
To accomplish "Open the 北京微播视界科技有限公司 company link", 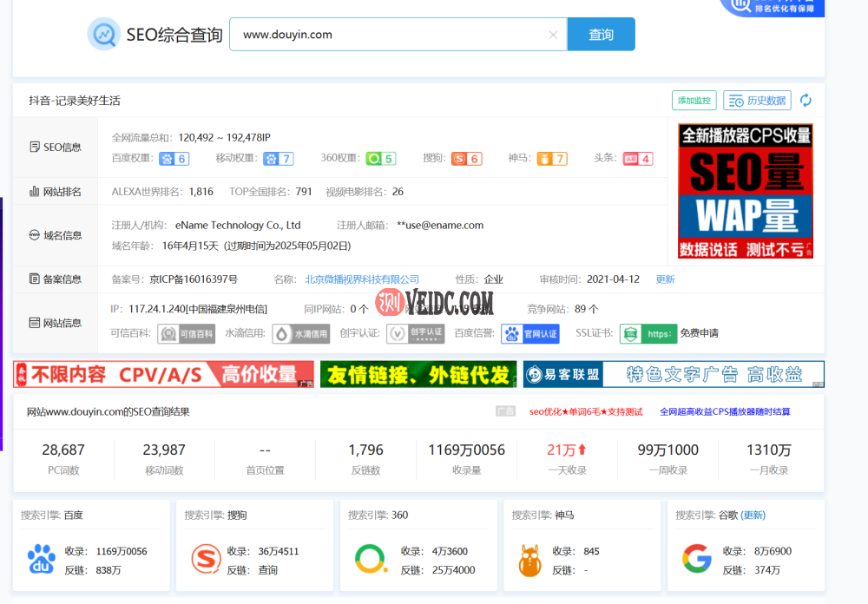I will pos(362,279).
